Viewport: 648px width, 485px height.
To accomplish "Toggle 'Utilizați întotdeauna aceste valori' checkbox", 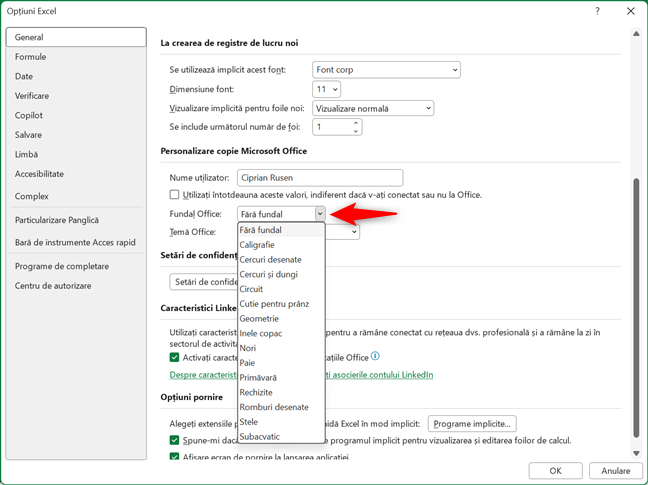I will tap(175, 195).
